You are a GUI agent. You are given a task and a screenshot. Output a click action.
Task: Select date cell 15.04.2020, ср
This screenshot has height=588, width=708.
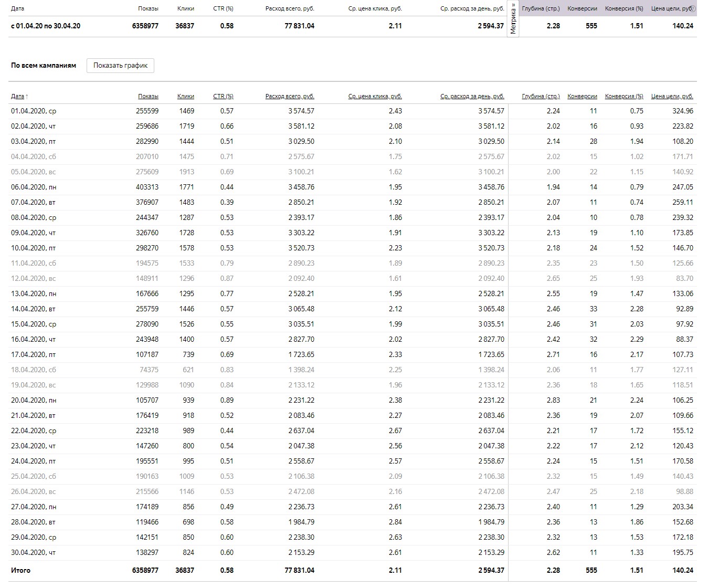pyautogui.click(x=34, y=324)
